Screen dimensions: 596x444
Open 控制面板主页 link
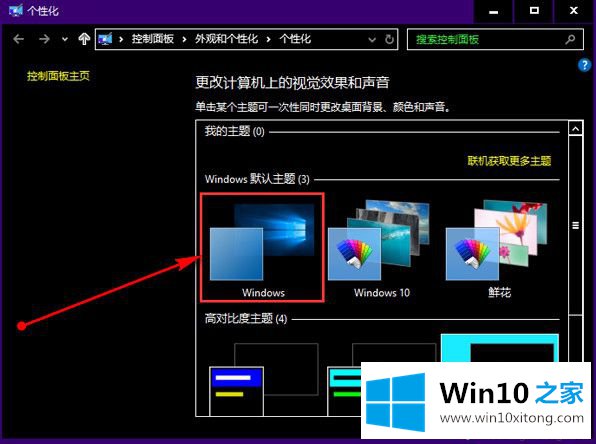pyautogui.click(x=58, y=76)
